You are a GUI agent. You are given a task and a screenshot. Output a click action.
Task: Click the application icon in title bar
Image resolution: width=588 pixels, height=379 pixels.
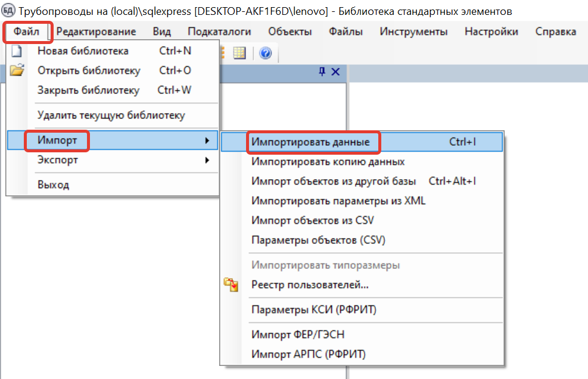(x=8, y=11)
